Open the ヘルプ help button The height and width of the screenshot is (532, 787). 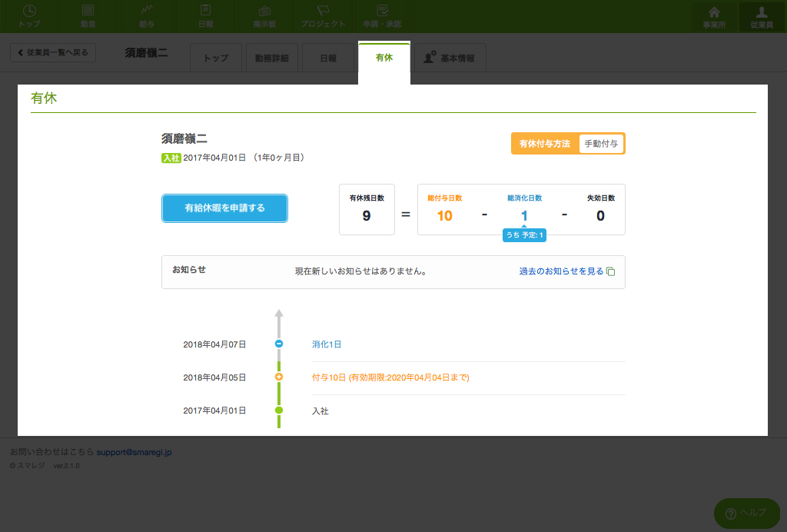pyautogui.click(x=747, y=514)
